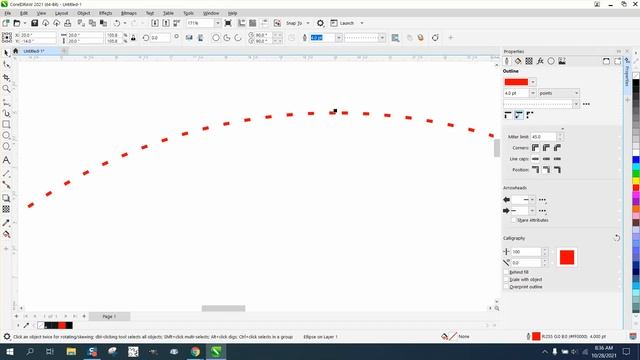Image resolution: width=640 pixels, height=360 pixels.
Task: Select the round corners option
Action: 546,148
